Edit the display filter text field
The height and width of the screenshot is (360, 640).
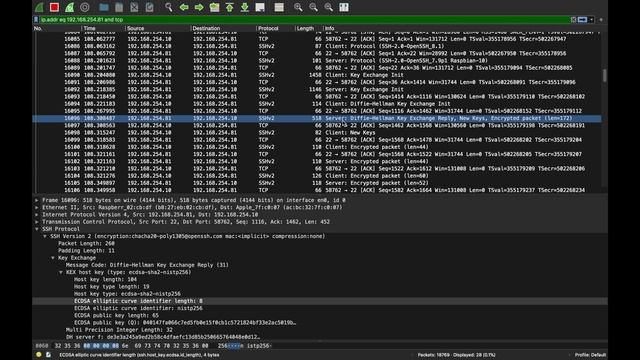[304, 20]
